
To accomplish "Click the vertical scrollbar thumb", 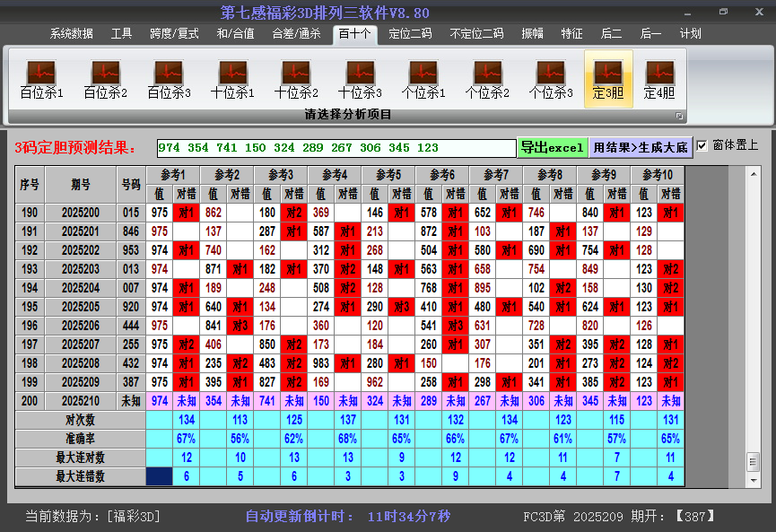I will click(753, 462).
